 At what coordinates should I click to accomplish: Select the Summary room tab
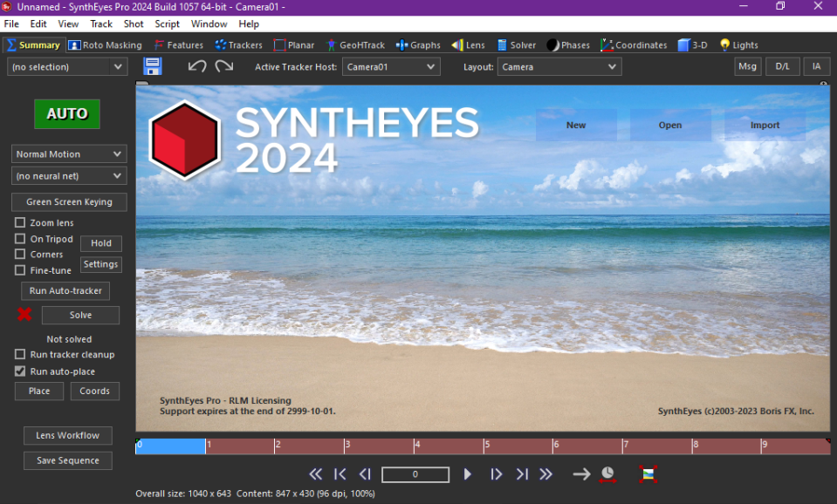pyautogui.click(x=34, y=44)
